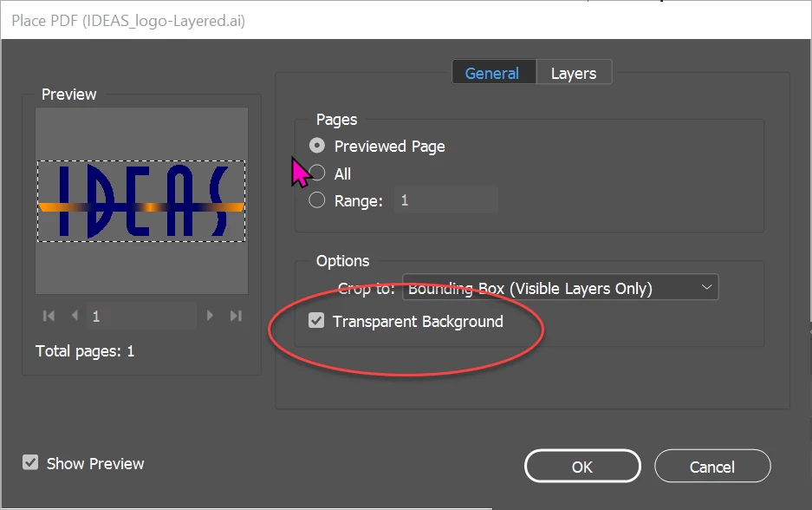Click the IDEAS logo preview thumbnail

(x=141, y=201)
